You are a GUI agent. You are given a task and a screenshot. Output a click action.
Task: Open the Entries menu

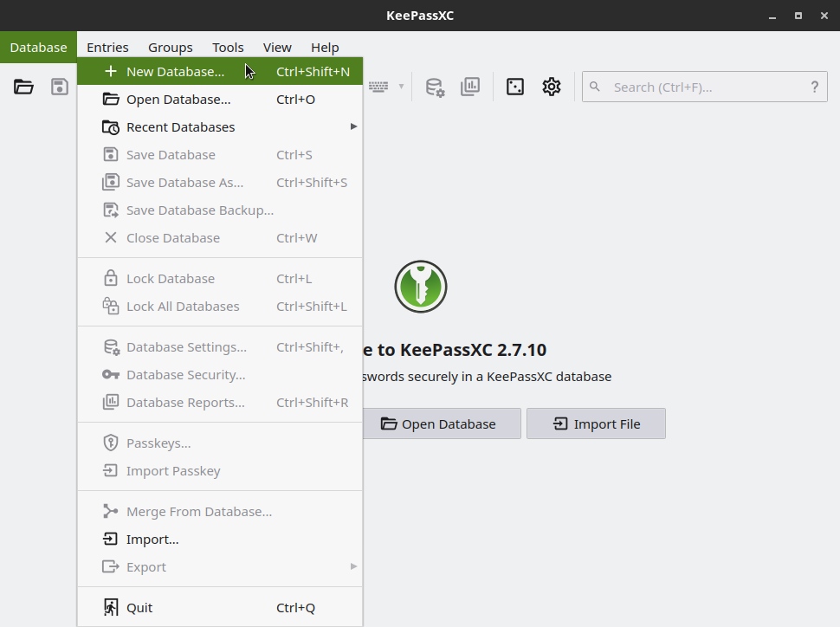pyautogui.click(x=107, y=47)
